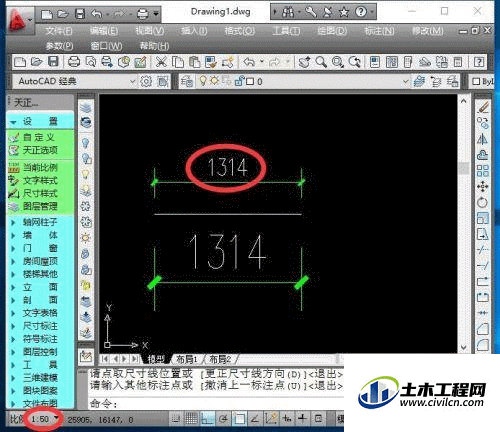500x432 pixels.
Task: Click 图层管理 in Tianzheng panel
Action: (x=39, y=206)
